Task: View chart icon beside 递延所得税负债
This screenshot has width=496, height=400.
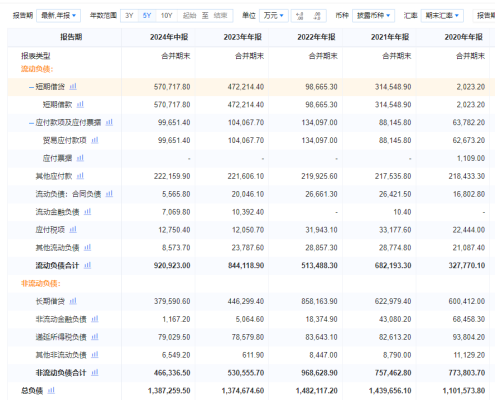Action: [x=95, y=337]
